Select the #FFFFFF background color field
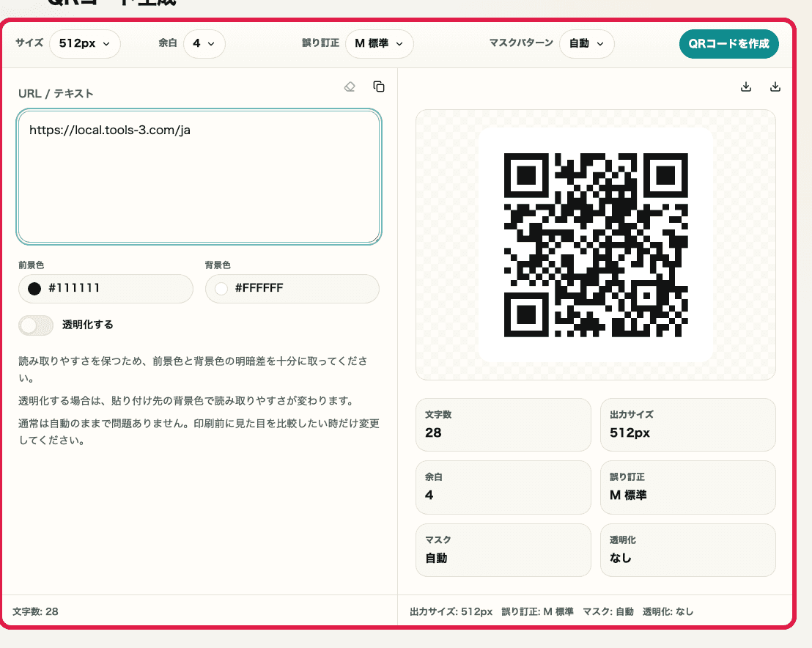Screen dimensions: 812x648 coord(292,288)
